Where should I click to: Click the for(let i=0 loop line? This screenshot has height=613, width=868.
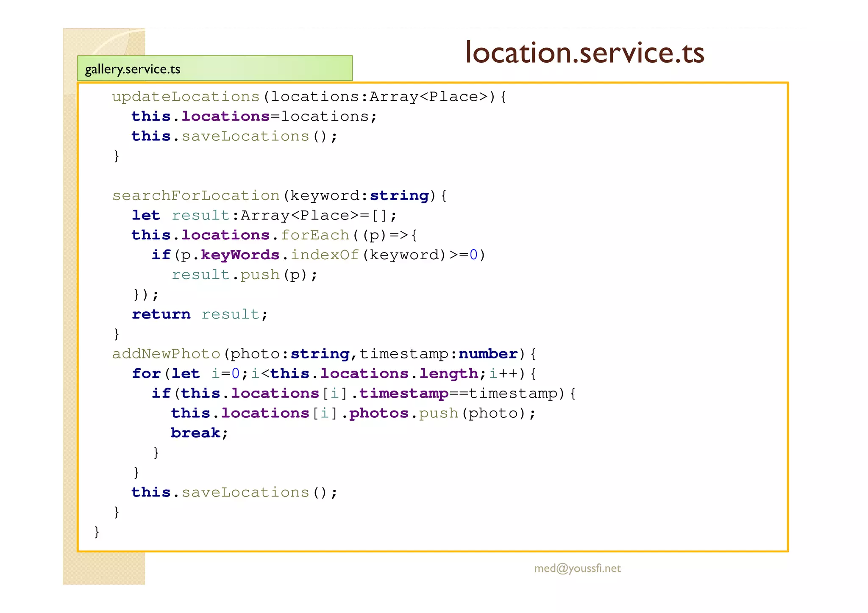[x=334, y=374]
